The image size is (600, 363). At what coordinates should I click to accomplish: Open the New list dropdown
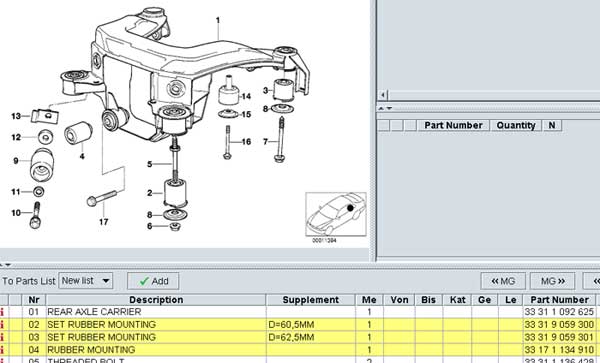point(106,281)
